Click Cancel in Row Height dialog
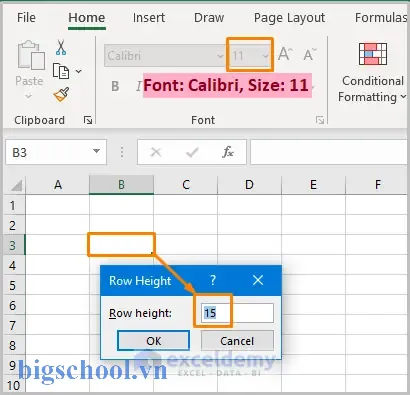Image resolution: width=410 pixels, height=395 pixels. pyautogui.click(x=237, y=341)
